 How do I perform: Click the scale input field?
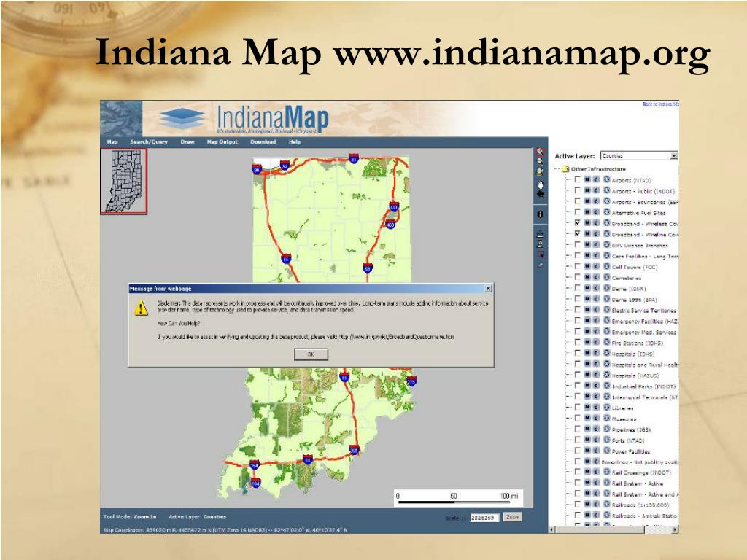484,518
